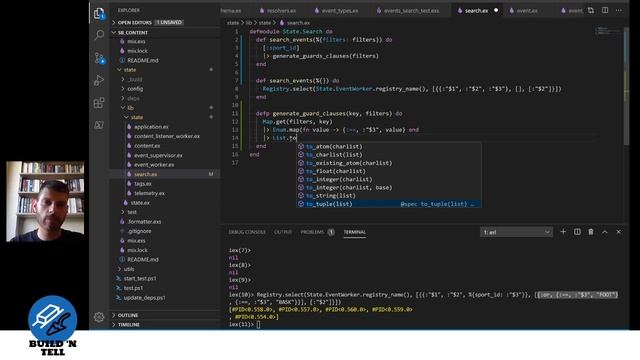Maximize the terminal panel with chevron up

(x=605, y=232)
